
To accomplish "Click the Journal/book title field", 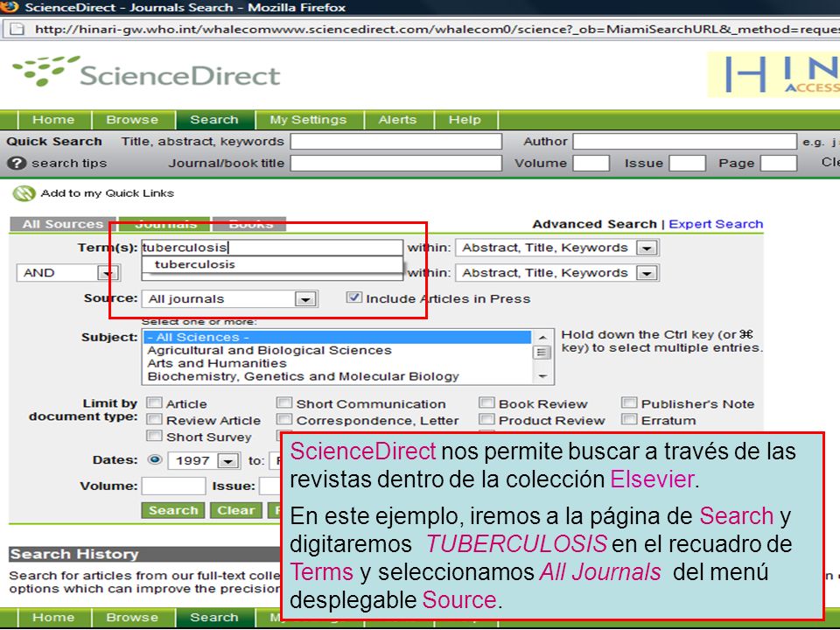I will tap(395, 163).
